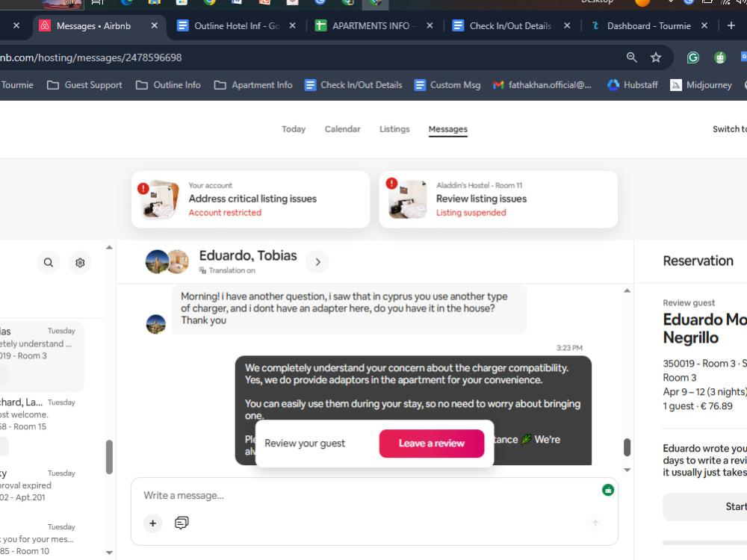The height and width of the screenshot is (560, 747).
Task: Click the green assistant icon in message box
Action: (608, 490)
